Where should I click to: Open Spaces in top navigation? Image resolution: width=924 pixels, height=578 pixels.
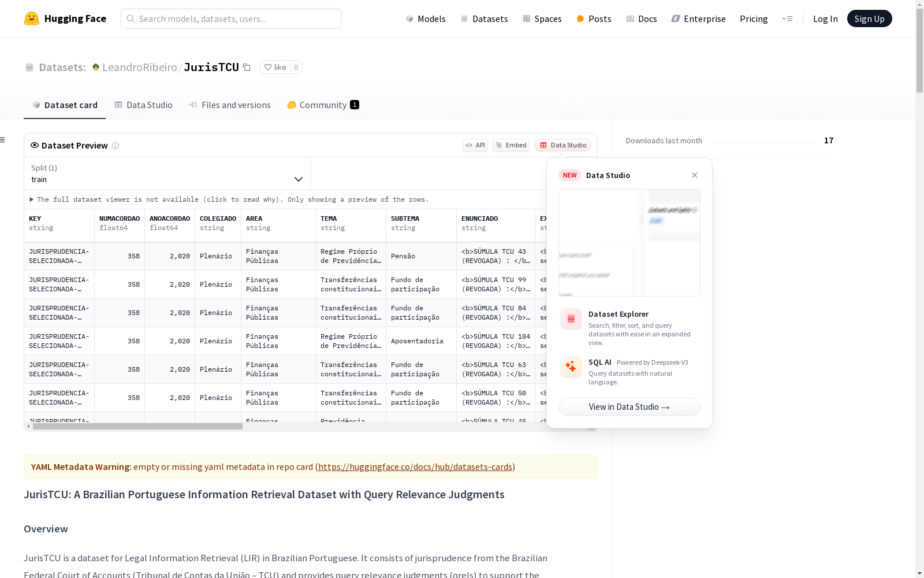click(542, 18)
